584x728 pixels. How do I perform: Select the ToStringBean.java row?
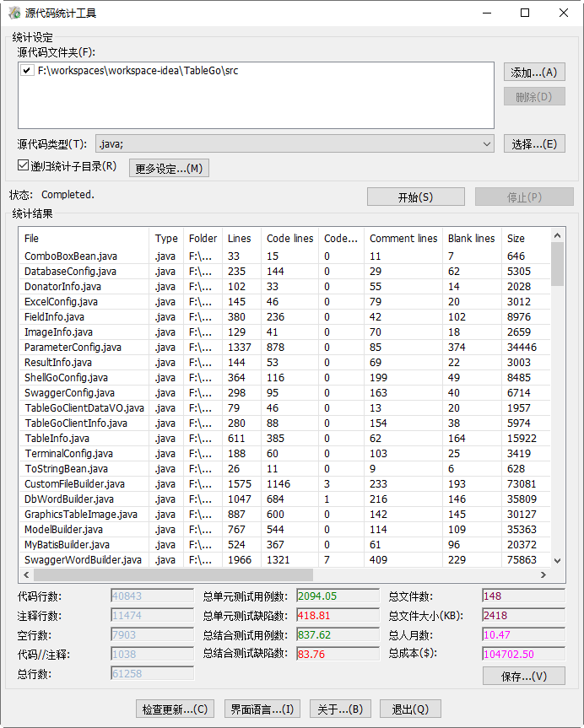284,468
